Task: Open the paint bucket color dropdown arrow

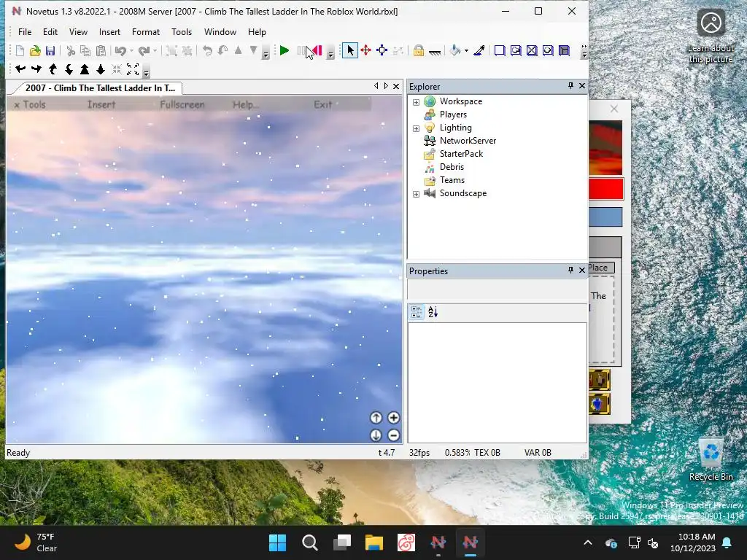Action: tap(466, 50)
